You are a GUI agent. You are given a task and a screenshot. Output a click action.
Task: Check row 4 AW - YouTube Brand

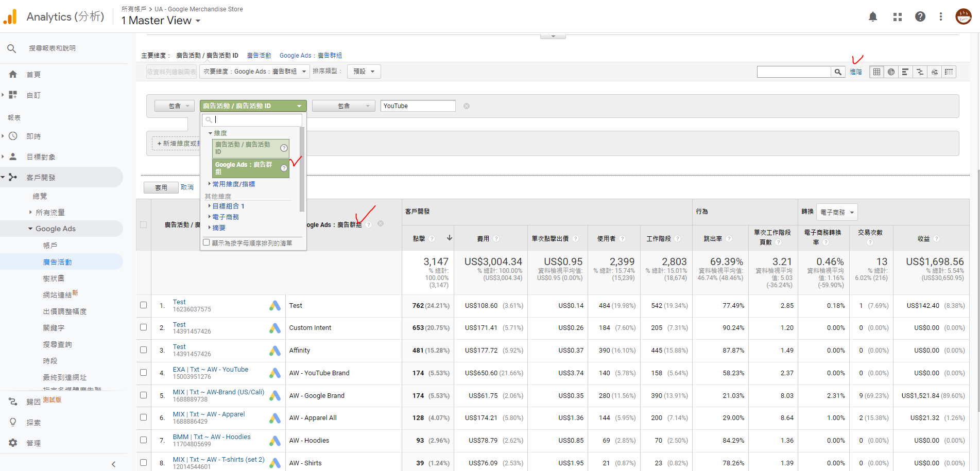(x=144, y=372)
